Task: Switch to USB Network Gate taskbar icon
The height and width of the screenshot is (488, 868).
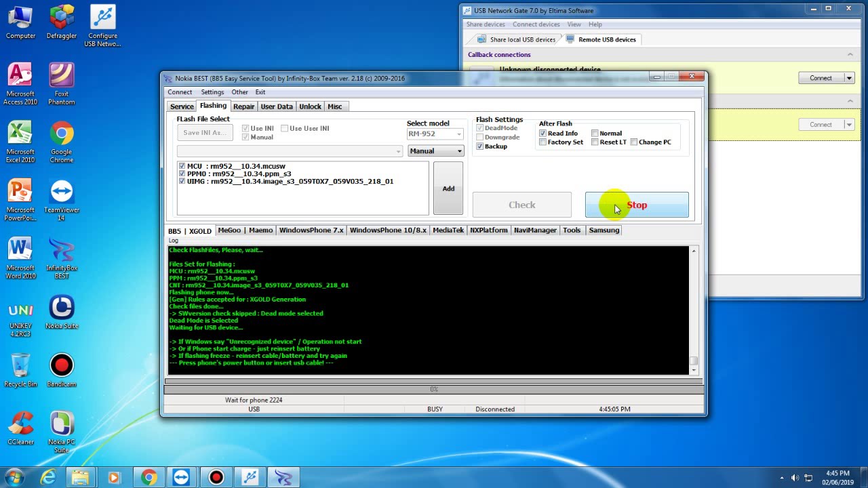Action: click(250, 477)
